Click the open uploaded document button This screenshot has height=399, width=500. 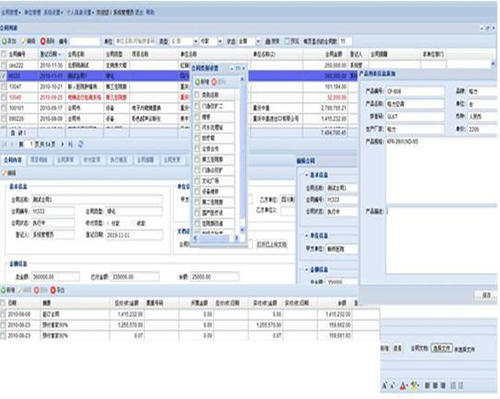click(x=272, y=245)
